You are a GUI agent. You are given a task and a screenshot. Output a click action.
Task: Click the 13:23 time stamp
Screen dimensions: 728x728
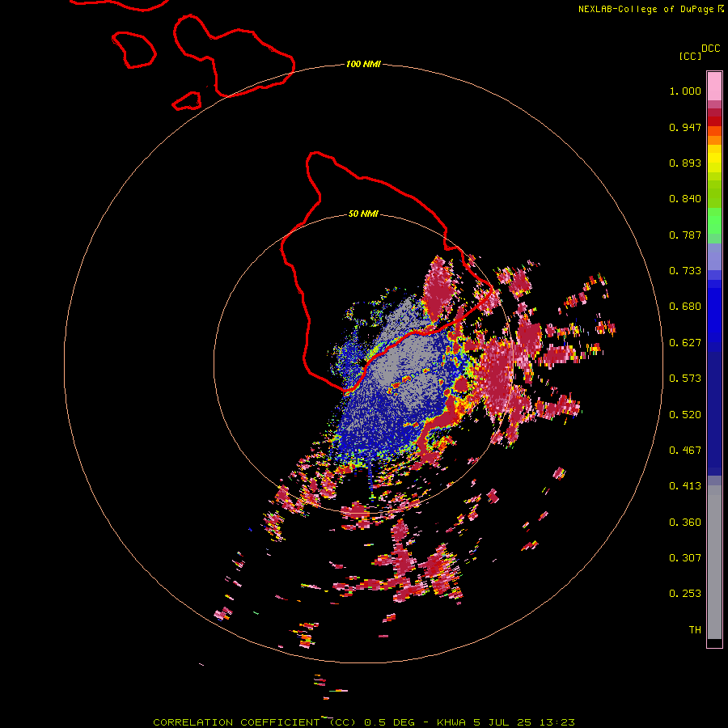click(557, 722)
